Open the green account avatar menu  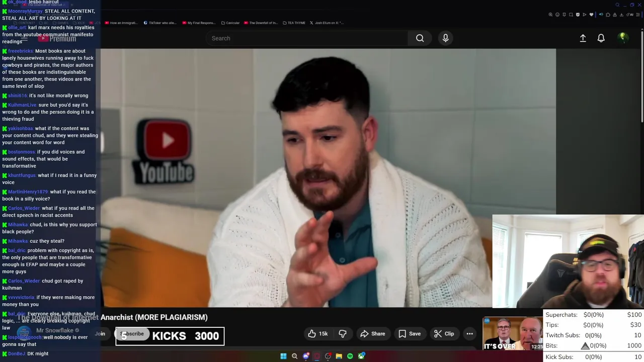point(622,38)
